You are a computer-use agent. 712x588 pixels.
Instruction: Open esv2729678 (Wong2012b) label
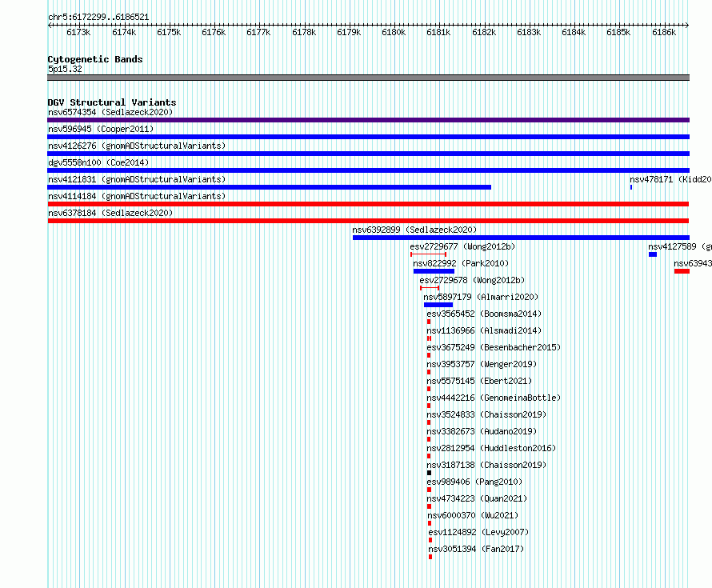[472, 280]
